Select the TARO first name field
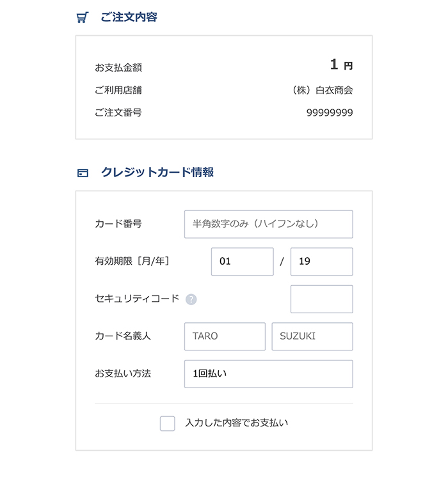Screen dimensions: 448x477 pos(225,336)
